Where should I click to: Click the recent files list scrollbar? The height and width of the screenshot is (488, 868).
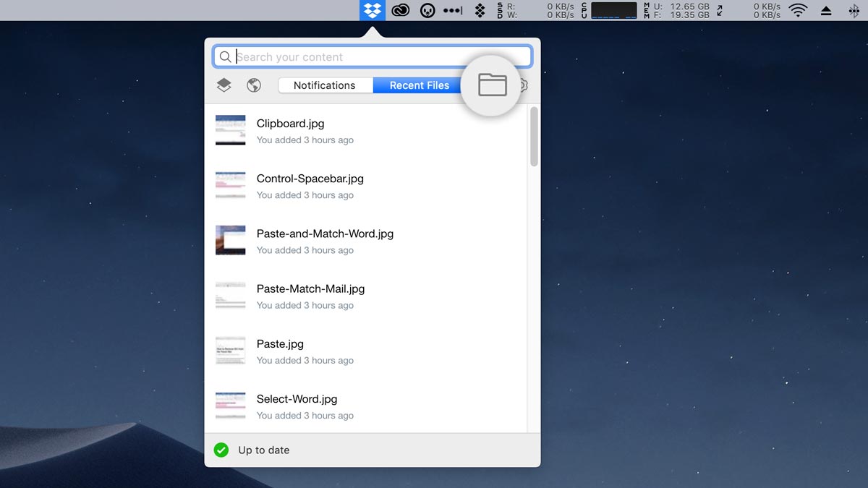(x=534, y=136)
